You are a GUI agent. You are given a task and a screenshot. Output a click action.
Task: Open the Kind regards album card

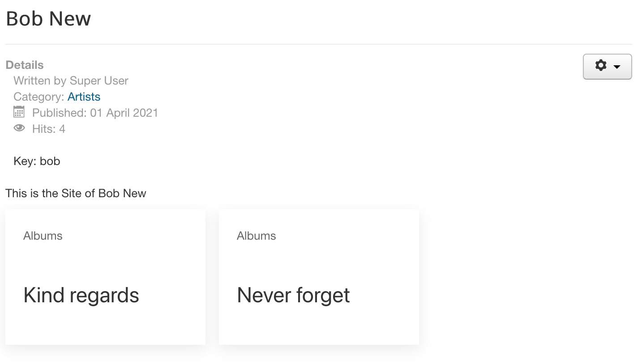click(105, 277)
